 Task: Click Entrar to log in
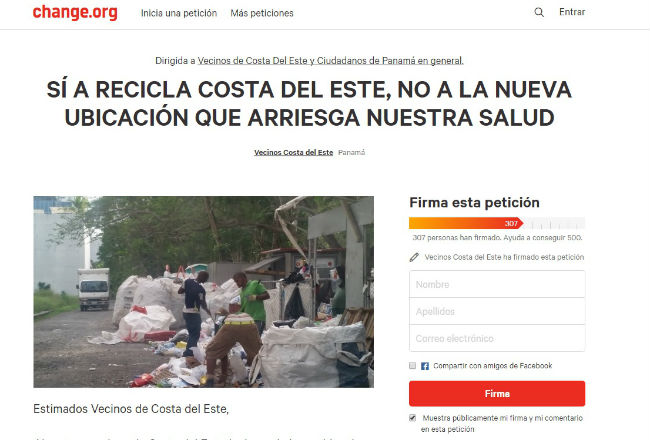point(572,12)
